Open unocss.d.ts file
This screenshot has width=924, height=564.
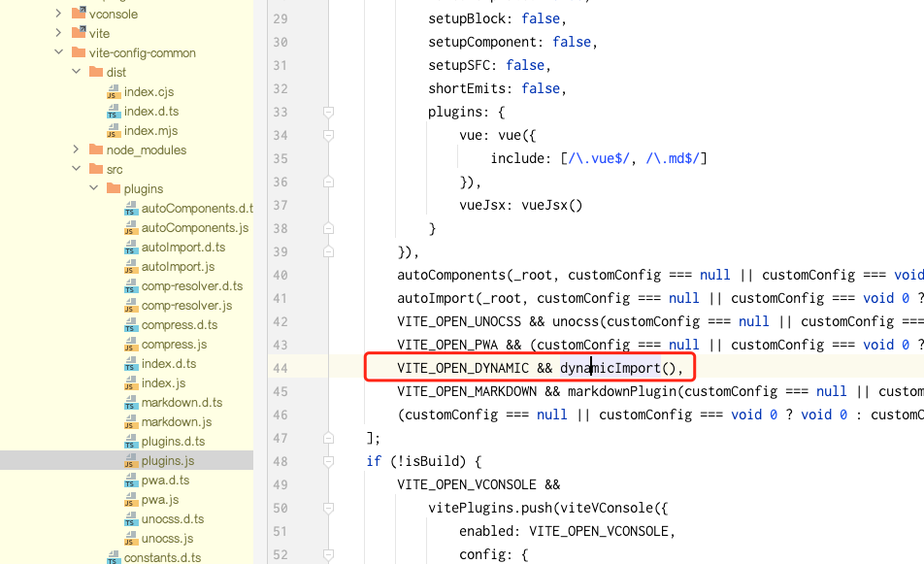pos(173,519)
